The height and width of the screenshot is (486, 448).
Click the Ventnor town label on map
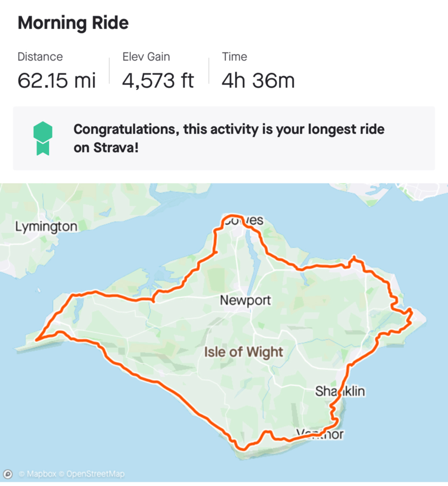320,434
